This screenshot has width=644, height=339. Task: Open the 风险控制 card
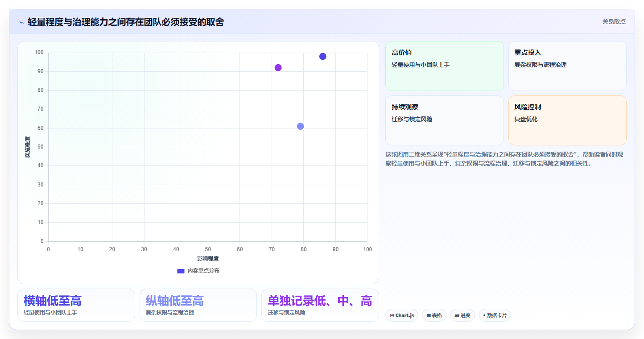point(567,120)
